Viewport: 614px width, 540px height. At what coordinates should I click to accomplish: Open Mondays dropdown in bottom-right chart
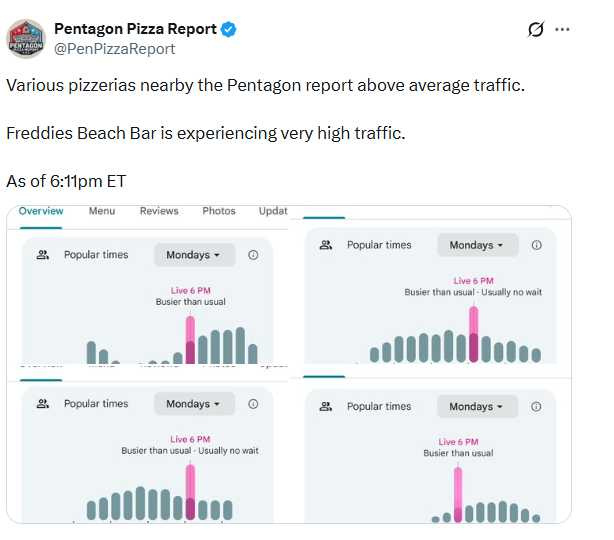point(477,406)
